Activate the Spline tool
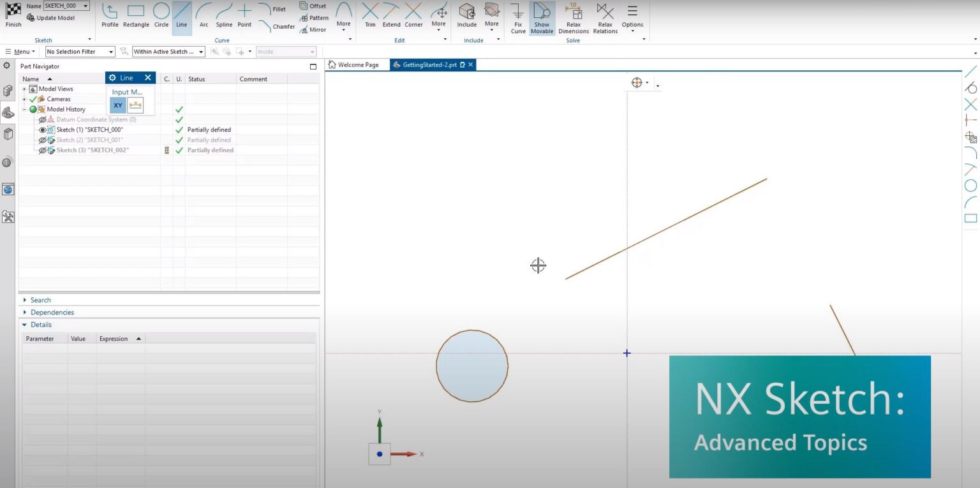Screen dimensions: 980x488 [224, 15]
